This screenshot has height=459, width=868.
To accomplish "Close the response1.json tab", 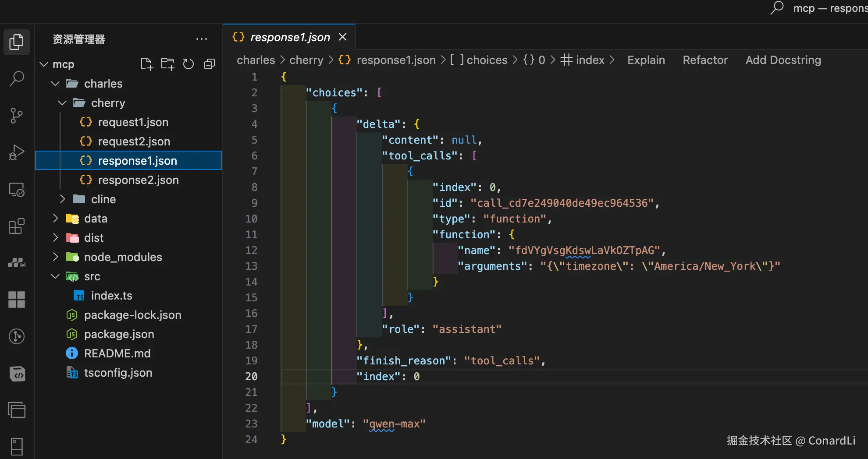I will tap(343, 37).
